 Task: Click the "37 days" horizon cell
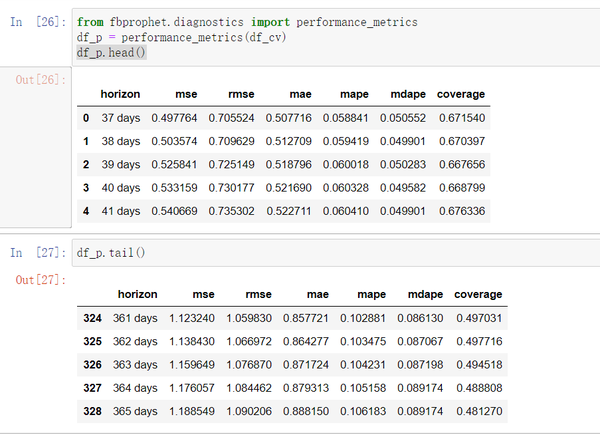click(x=119, y=118)
